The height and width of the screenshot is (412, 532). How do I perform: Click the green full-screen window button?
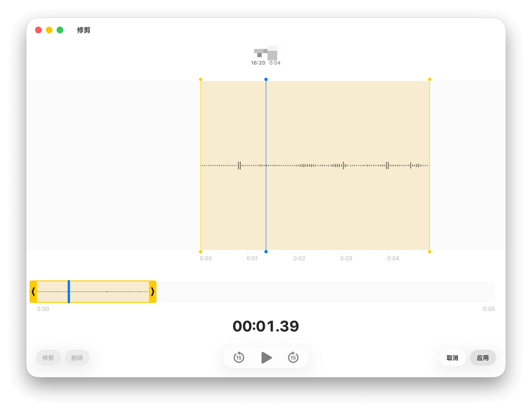coord(60,30)
